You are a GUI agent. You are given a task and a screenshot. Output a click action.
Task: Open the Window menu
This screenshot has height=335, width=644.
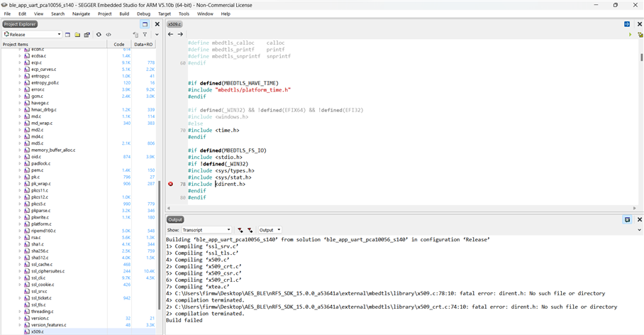205,13
